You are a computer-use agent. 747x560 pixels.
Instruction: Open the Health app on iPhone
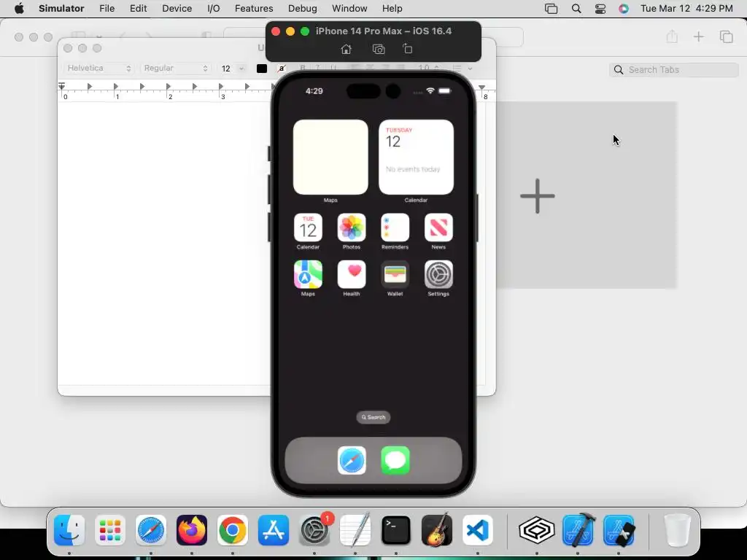[352, 274]
